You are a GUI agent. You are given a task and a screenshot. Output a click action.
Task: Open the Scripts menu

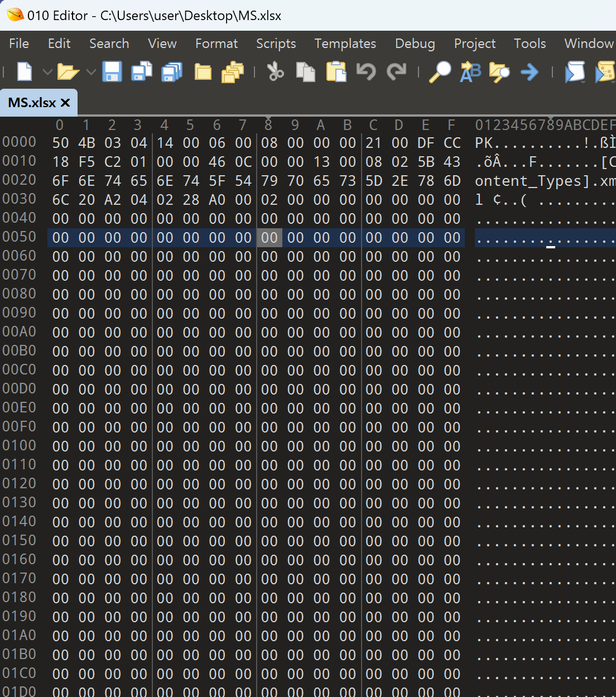coord(276,44)
